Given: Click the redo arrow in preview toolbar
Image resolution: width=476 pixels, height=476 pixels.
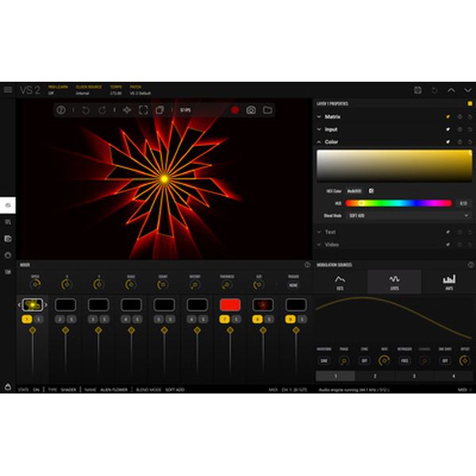Looking at the screenshot, I should (x=102, y=110).
